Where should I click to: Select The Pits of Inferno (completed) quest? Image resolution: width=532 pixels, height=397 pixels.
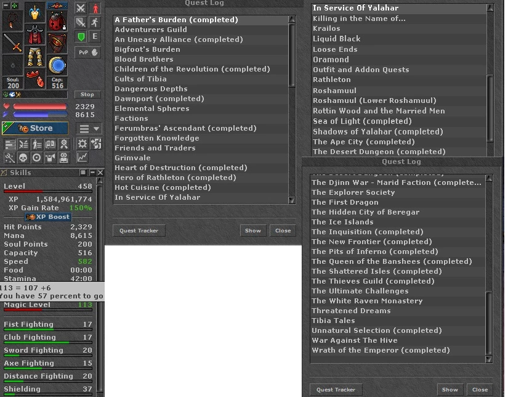(398, 252)
